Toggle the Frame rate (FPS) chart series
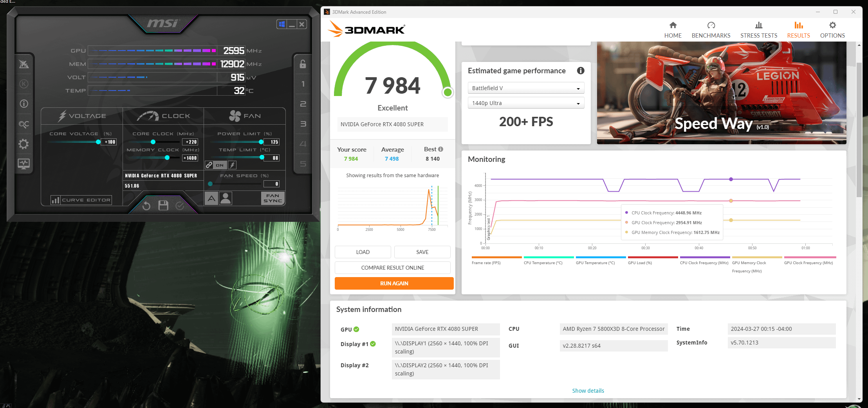The width and height of the screenshot is (868, 408). 497,261
